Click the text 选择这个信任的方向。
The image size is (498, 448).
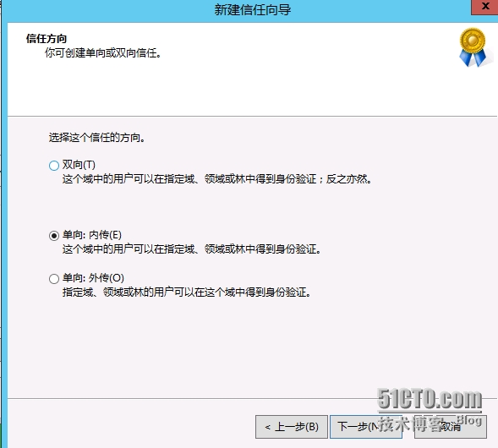point(97,138)
